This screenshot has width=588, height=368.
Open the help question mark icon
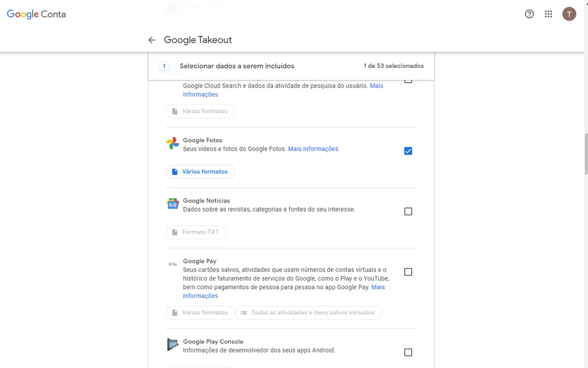tap(529, 14)
